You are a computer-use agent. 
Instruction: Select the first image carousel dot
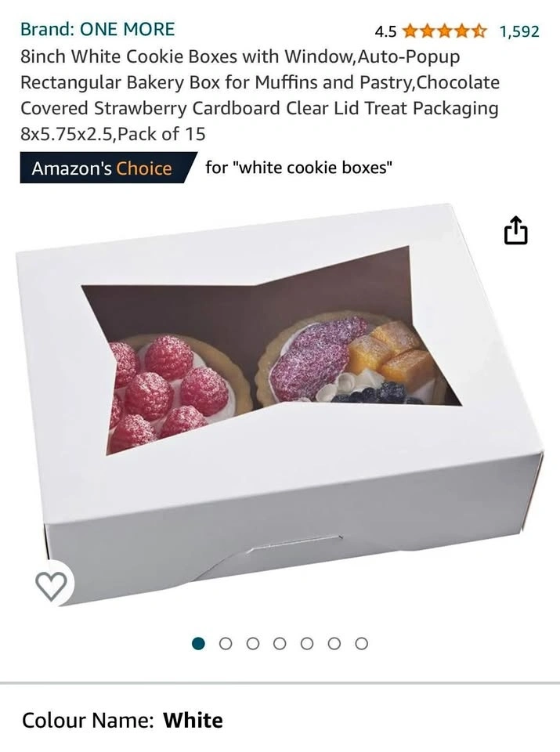[x=198, y=643]
